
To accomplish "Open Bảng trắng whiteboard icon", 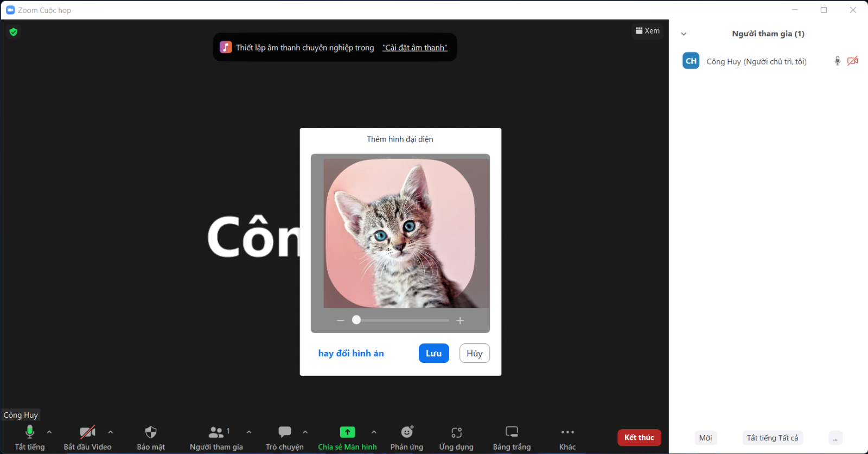I will click(x=512, y=432).
